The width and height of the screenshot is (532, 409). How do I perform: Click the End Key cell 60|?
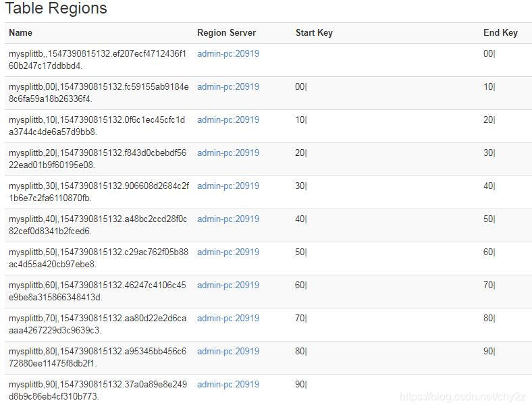point(489,252)
